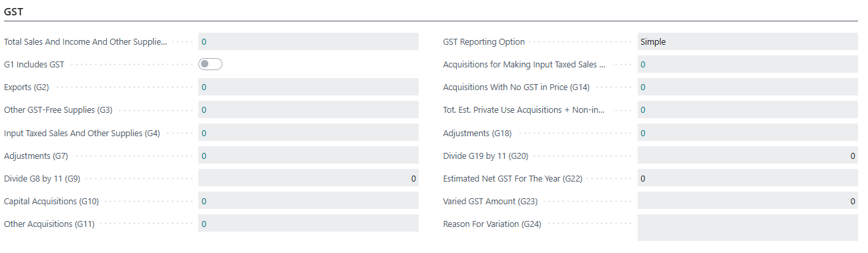Click the GST Reporting Option label
Viewport: 868px width, 253px height.
click(x=484, y=41)
